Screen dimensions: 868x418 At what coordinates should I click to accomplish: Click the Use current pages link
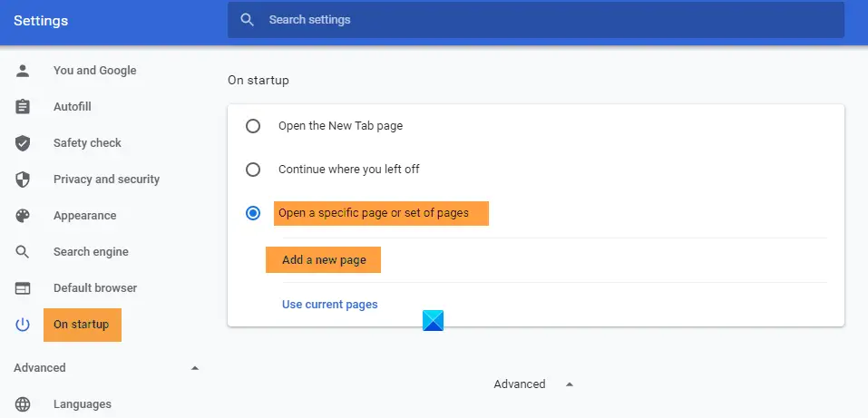click(x=329, y=305)
